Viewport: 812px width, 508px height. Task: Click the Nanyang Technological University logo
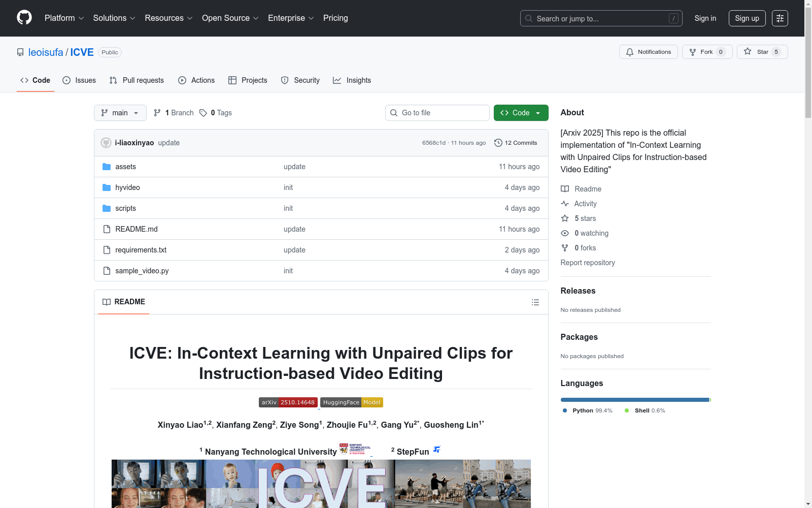(355, 449)
